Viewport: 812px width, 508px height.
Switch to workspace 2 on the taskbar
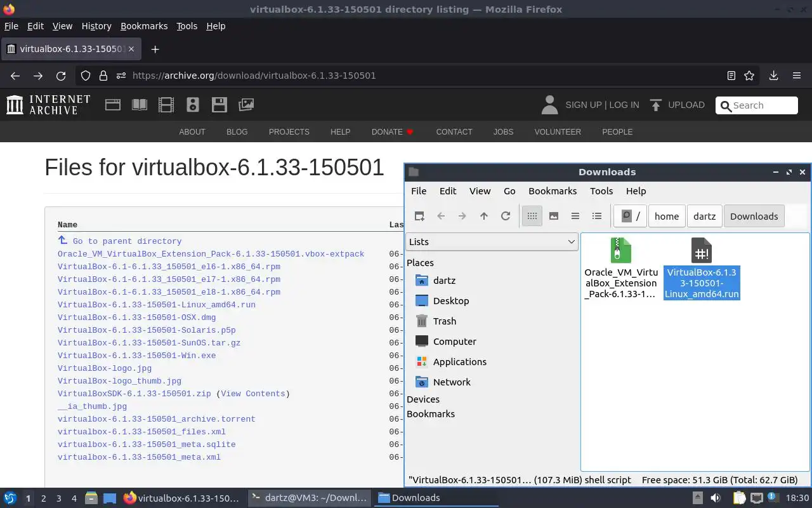(x=43, y=498)
